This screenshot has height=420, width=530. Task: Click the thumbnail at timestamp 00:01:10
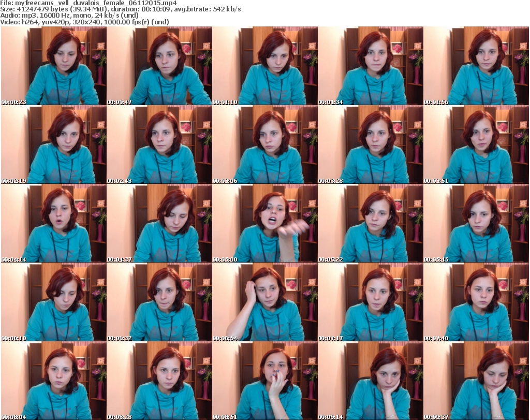coord(264,66)
